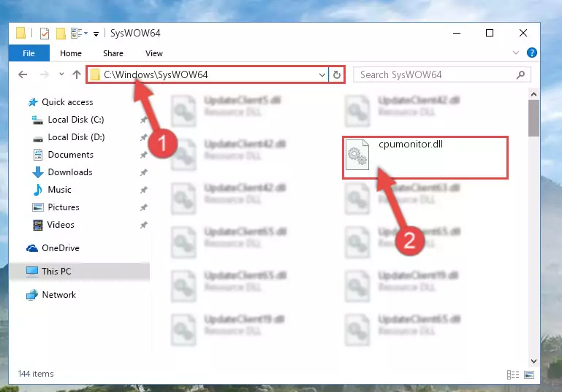562x392 pixels.
Task: Select the cpumonitor.dll file icon
Action: [357, 155]
